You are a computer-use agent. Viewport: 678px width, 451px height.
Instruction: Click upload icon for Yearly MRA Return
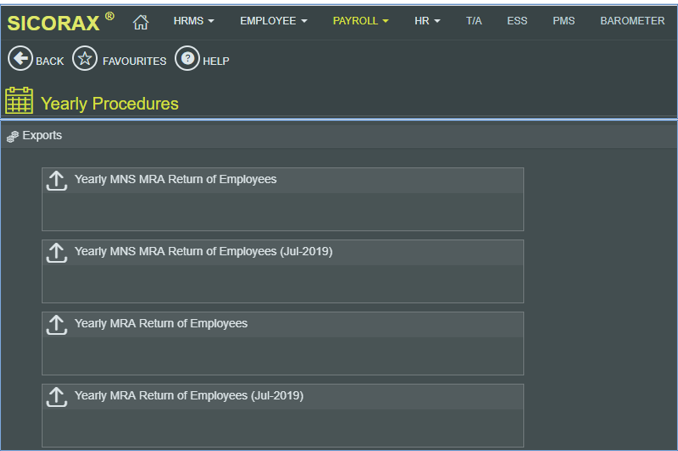click(x=57, y=324)
